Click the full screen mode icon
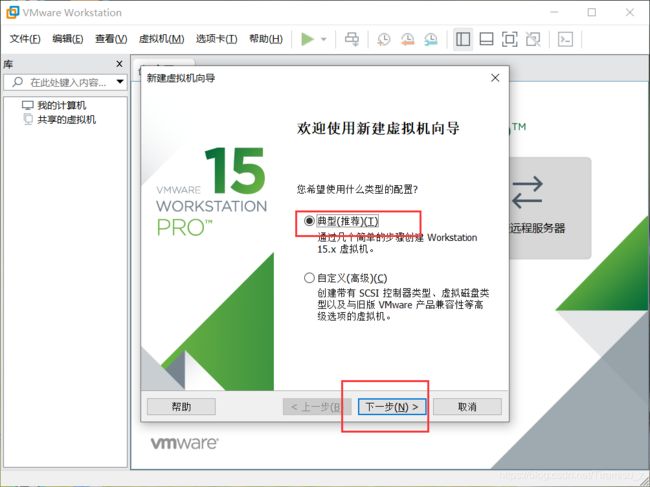This screenshot has height=487, width=650. [x=509, y=39]
